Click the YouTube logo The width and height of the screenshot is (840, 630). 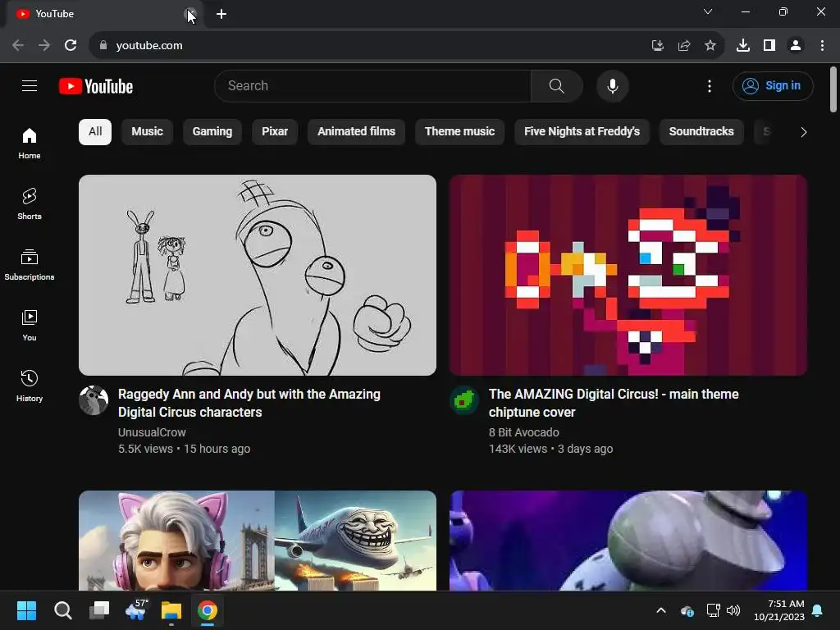96,86
